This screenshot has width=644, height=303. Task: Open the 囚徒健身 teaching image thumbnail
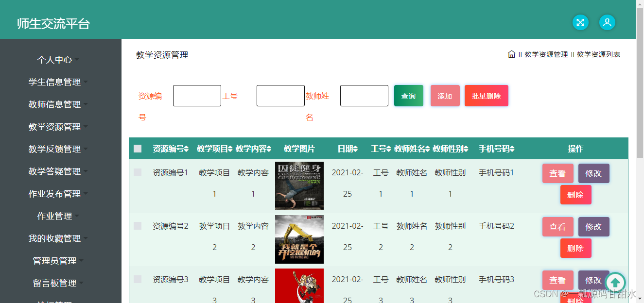pos(299,186)
